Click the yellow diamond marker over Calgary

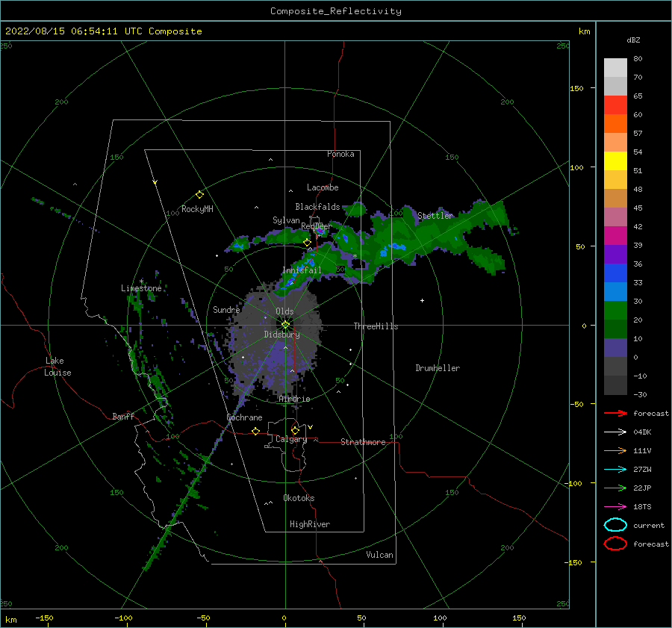point(295,430)
